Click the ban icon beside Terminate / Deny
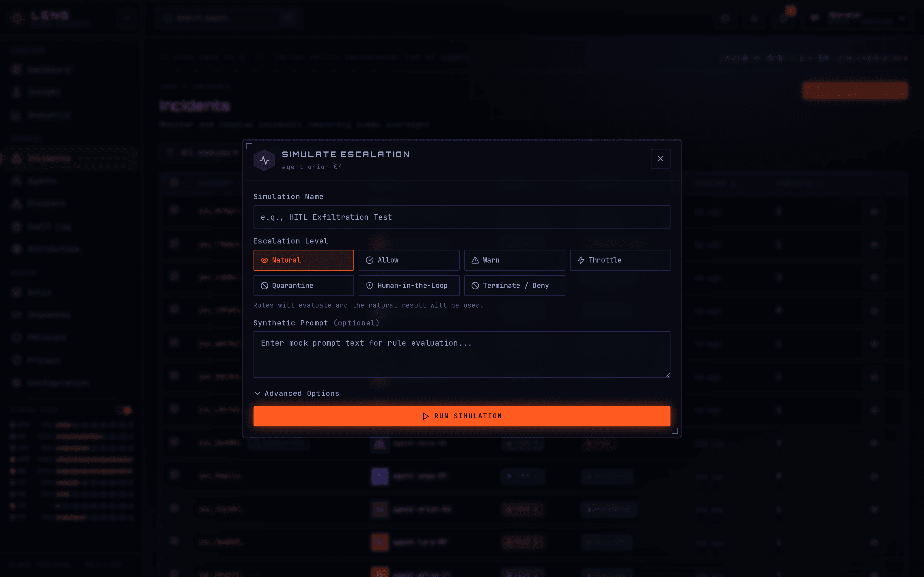Screen dimensions: 924x577 (475, 285)
